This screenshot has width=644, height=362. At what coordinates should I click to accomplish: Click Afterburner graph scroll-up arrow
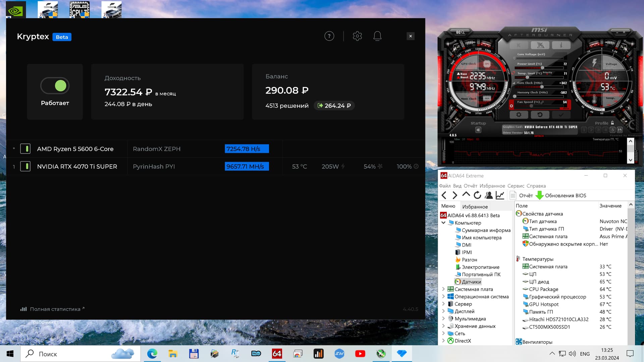[631, 141]
